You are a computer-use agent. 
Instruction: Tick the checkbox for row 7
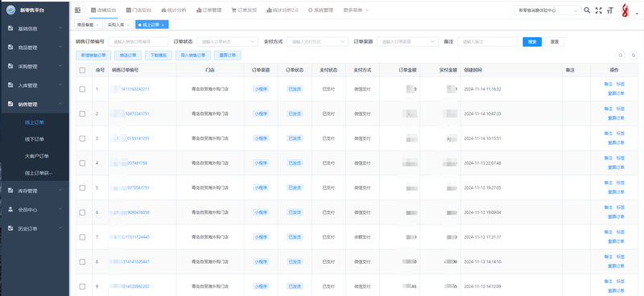tap(82, 237)
